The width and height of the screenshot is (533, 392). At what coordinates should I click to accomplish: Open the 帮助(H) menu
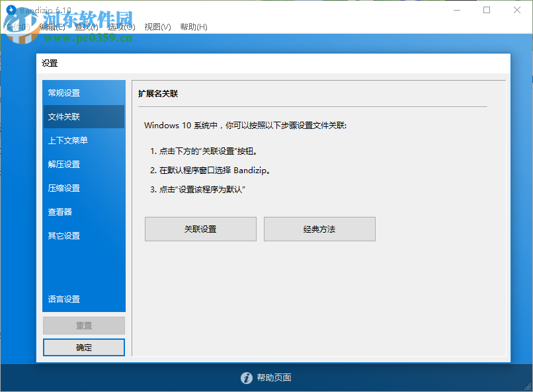coord(193,27)
